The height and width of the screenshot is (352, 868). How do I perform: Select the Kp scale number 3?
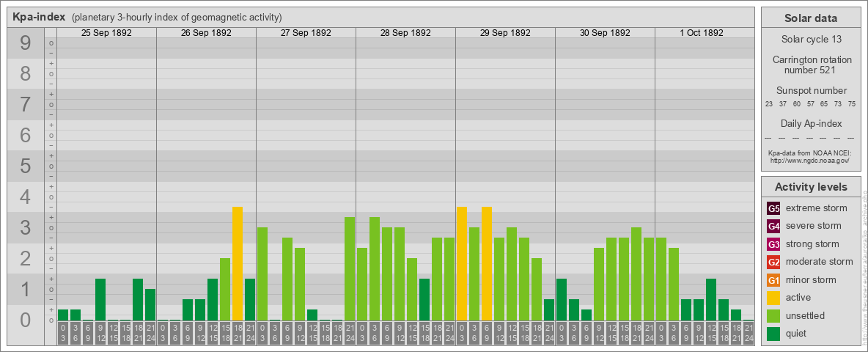pos(26,227)
